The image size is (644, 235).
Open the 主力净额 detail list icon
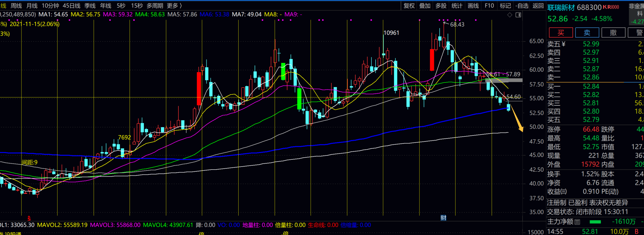point(577,222)
